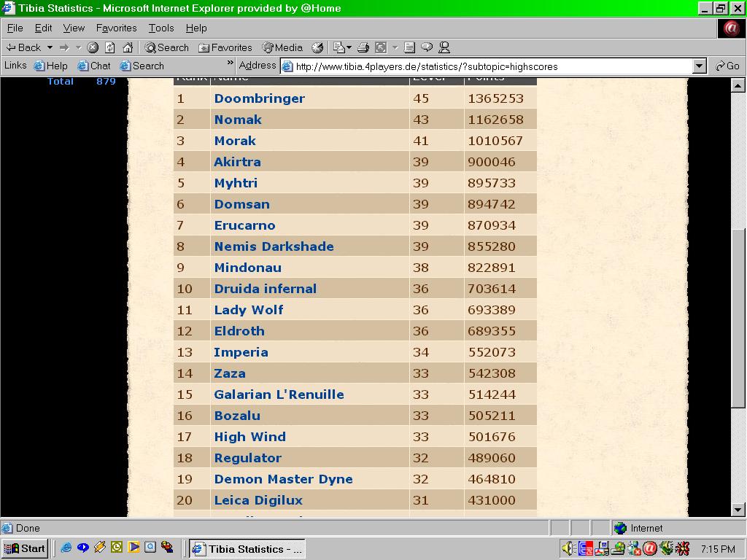
Task: Open the History toolbar icon
Action: [317, 47]
